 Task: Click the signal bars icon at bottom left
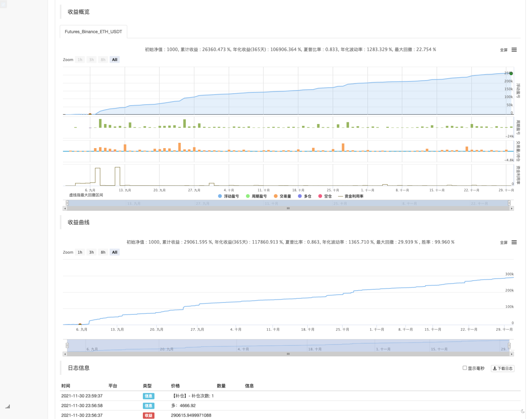coord(7,406)
